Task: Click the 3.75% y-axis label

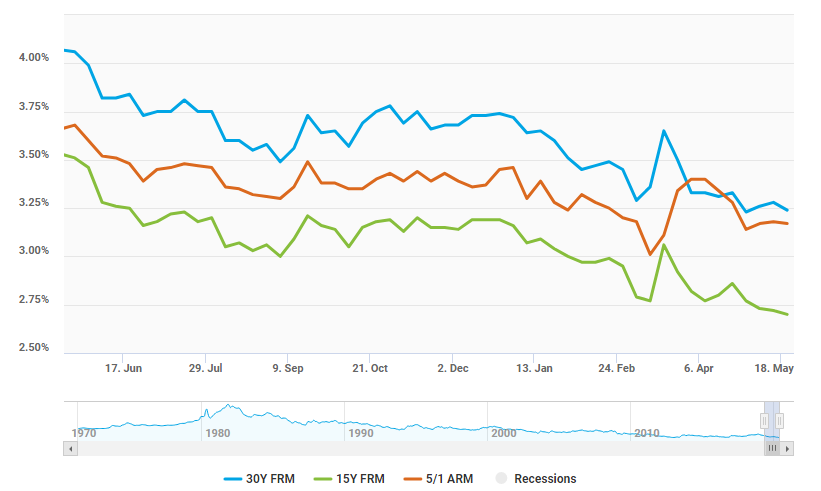Action: 34,106
